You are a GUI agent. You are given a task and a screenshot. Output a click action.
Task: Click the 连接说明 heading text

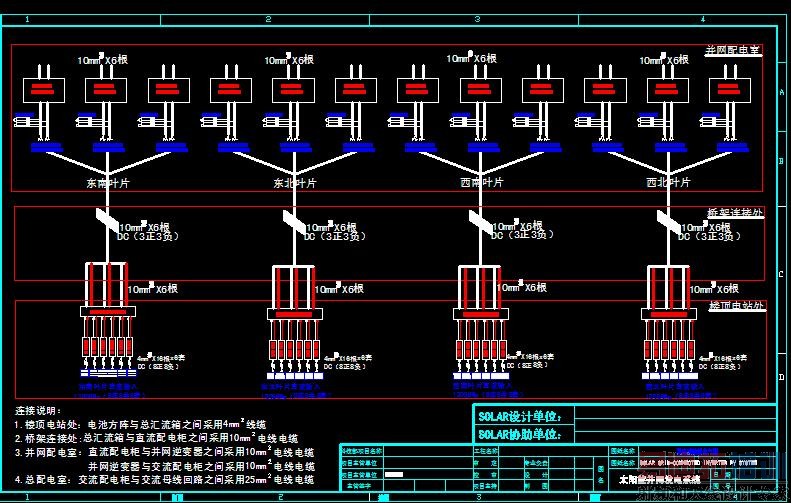pyautogui.click(x=38, y=410)
